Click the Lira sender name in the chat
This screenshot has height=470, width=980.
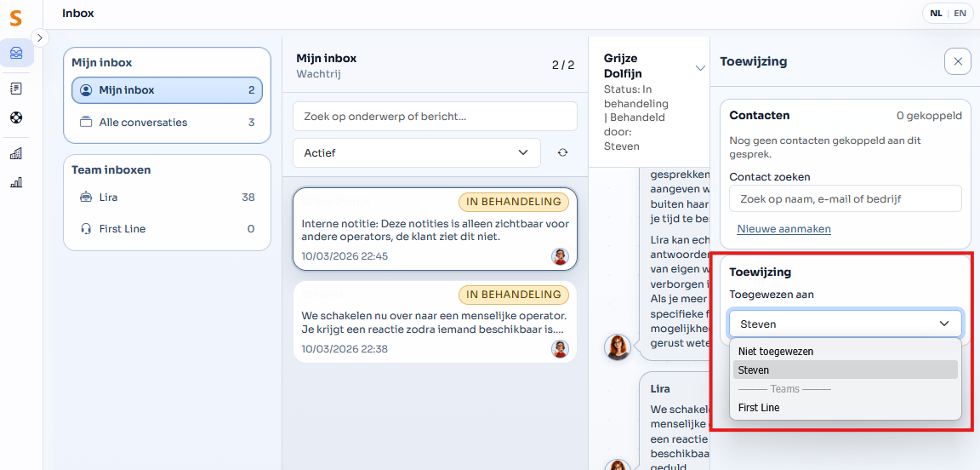point(660,388)
